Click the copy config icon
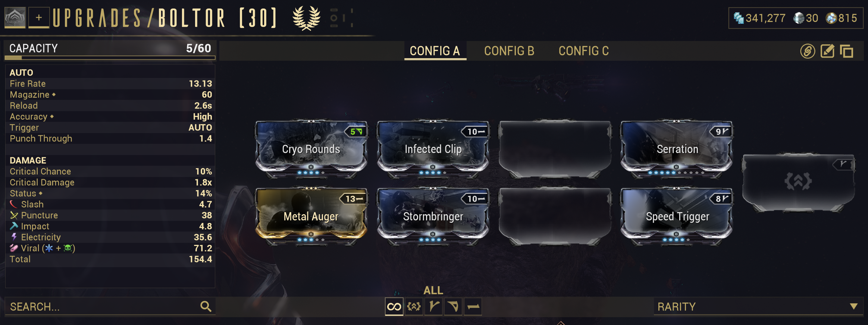Screen dimensions: 868x325 [847, 51]
